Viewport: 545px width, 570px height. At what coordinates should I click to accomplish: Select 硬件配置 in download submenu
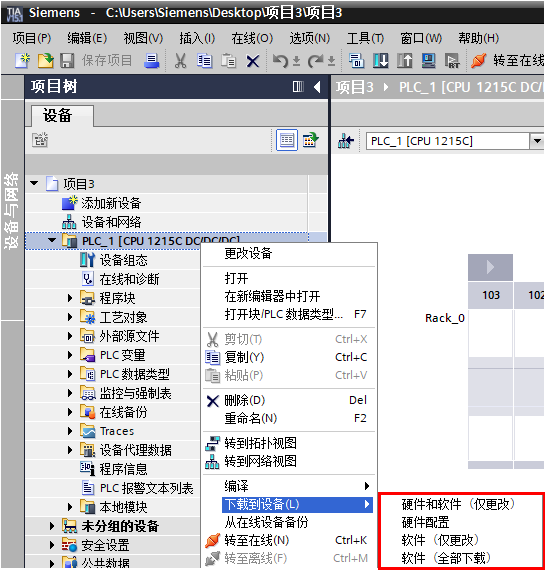(x=425, y=522)
